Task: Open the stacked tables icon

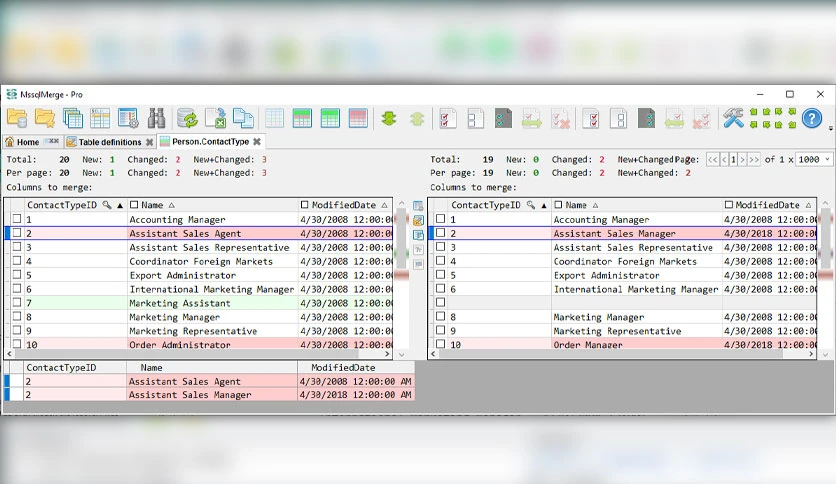Action: [x=73, y=118]
